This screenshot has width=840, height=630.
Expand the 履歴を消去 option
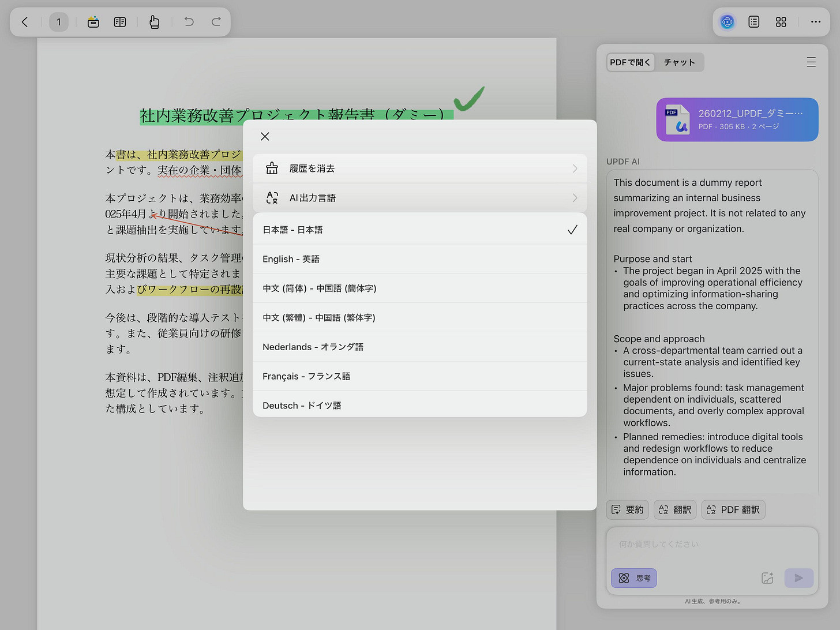(x=419, y=168)
